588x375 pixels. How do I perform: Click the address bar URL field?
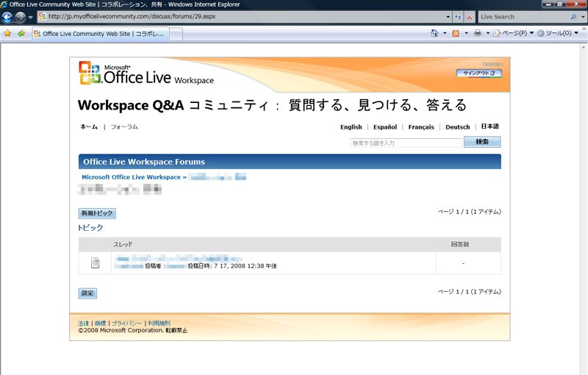tap(241, 16)
